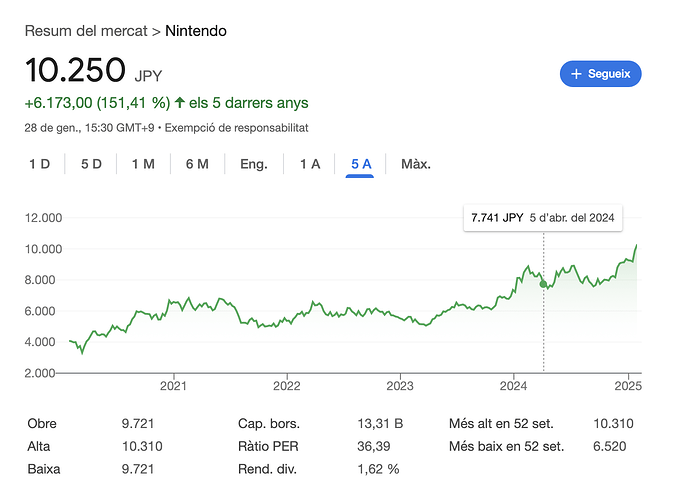This screenshot has height=483, width=690.
Task: Click the 2021 label on chart axis
Action: [x=173, y=386]
